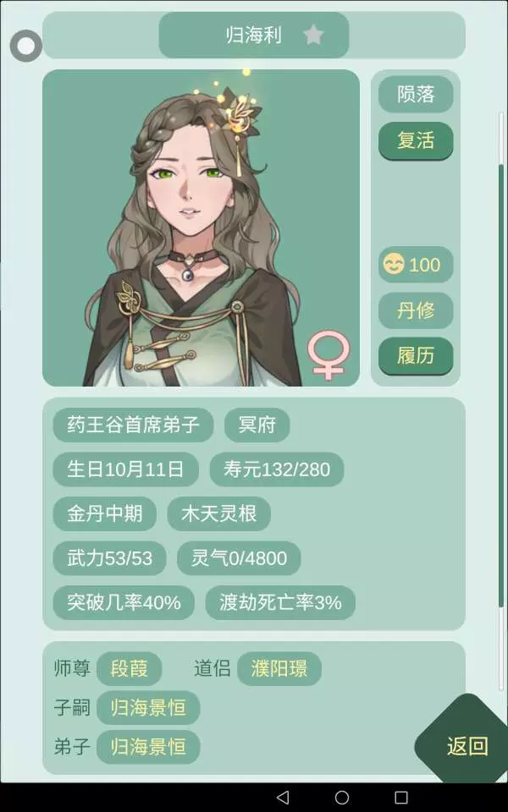
Task: Toggle the favorite star next to 归海利
Action: (x=313, y=36)
